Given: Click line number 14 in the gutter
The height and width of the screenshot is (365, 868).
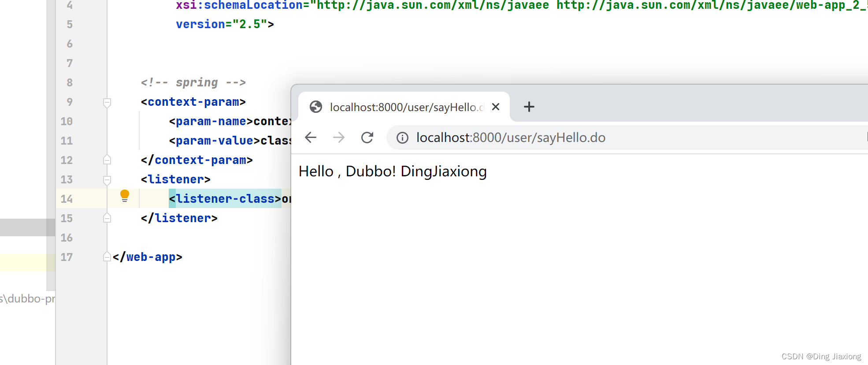Looking at the screenshot, I should coord(67,199).
